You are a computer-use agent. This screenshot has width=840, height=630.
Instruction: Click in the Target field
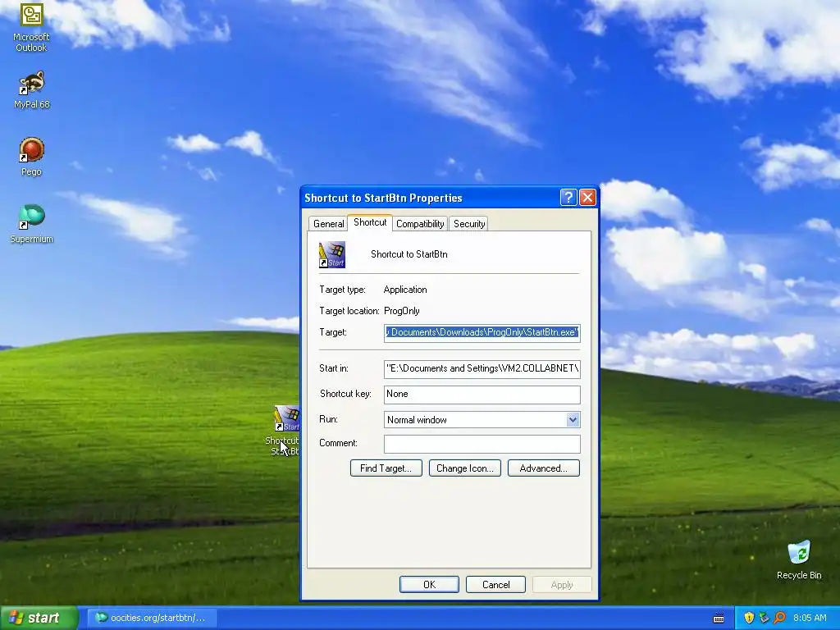(x=482, y=333)
